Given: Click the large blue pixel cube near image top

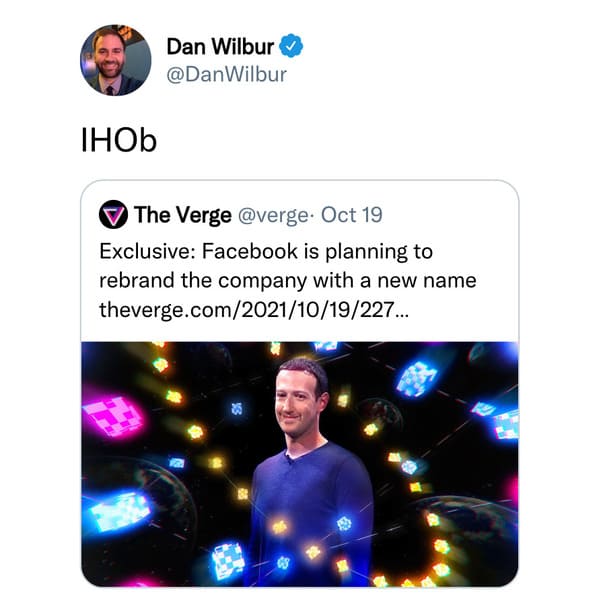Looking at the screenshot, I should (416, 378).
